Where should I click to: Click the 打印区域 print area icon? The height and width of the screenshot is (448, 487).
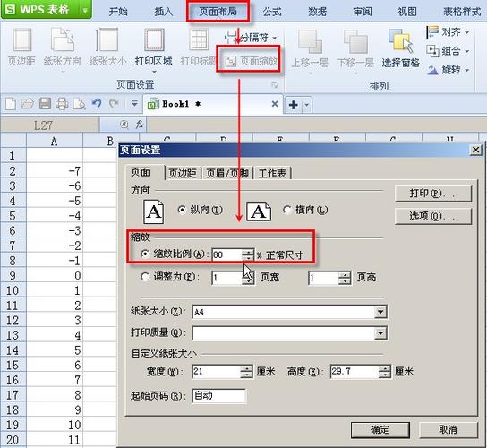[154, 39]
